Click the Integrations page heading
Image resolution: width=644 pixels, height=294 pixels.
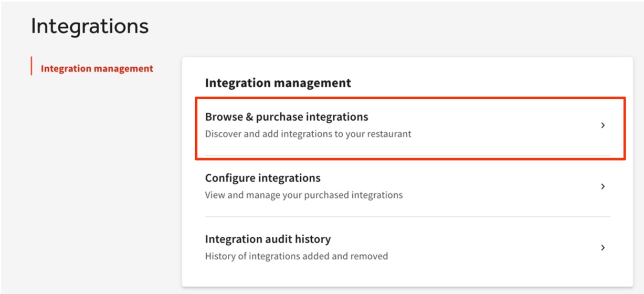(x=90, y=26)
